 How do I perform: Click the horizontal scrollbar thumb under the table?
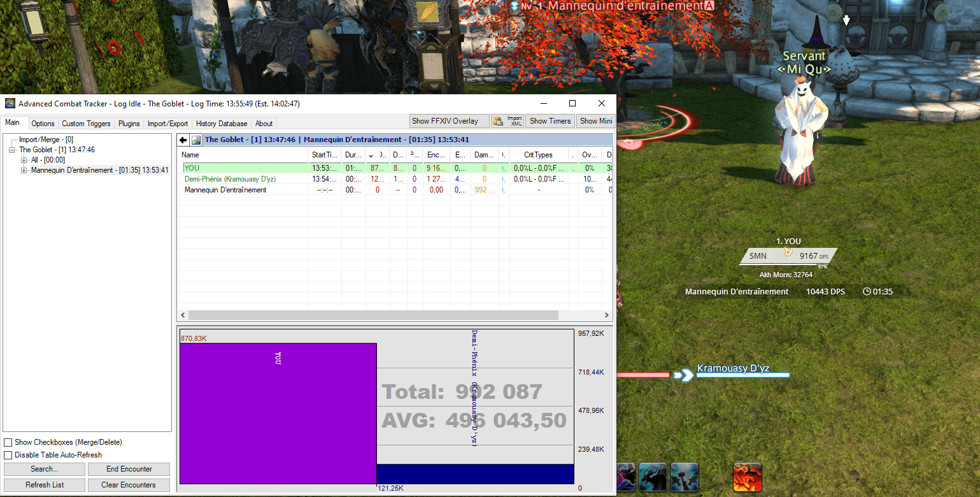[x=373, y=315]
